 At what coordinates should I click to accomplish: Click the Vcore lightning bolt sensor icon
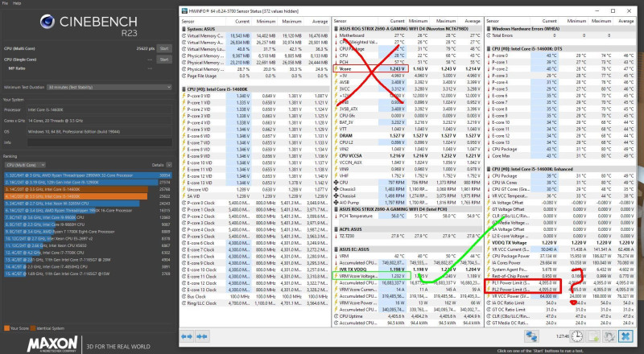coord(336,69)
